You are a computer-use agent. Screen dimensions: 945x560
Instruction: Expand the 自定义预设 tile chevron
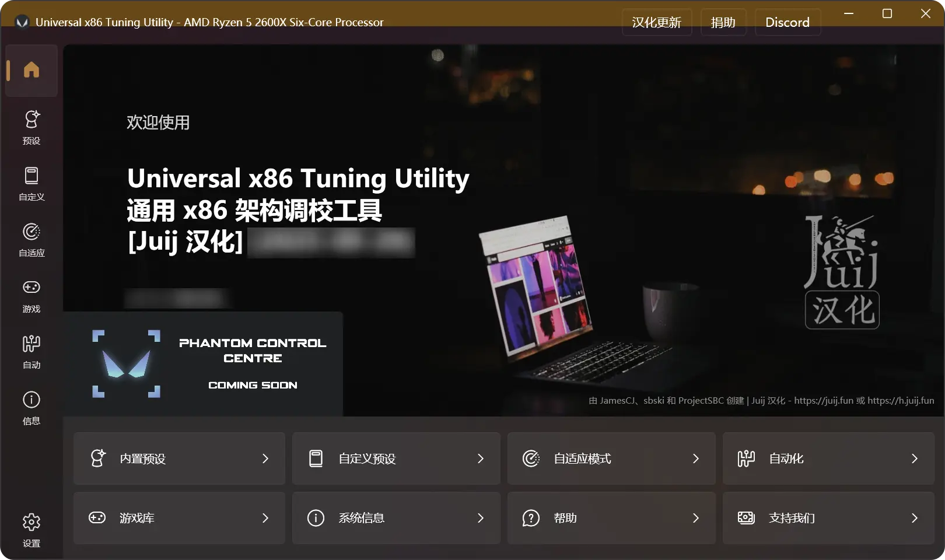(x=481, y=459)
